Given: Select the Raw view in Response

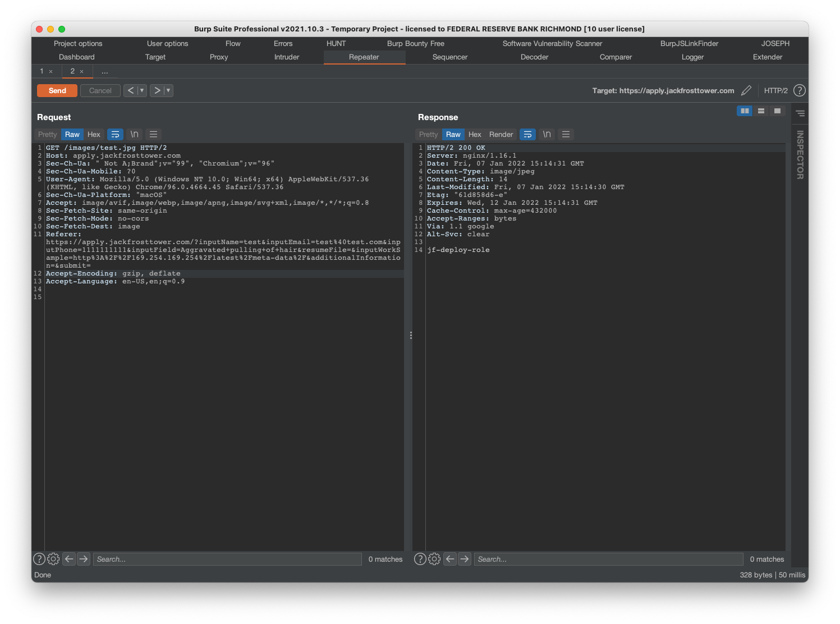Looking at the screenshot, I should pyautogui.click(x=453, y=135).
